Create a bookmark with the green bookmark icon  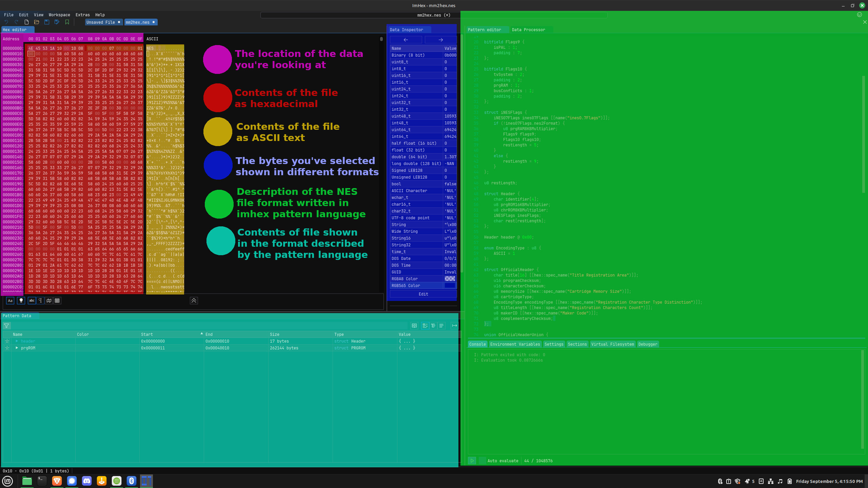pos(67,22)
